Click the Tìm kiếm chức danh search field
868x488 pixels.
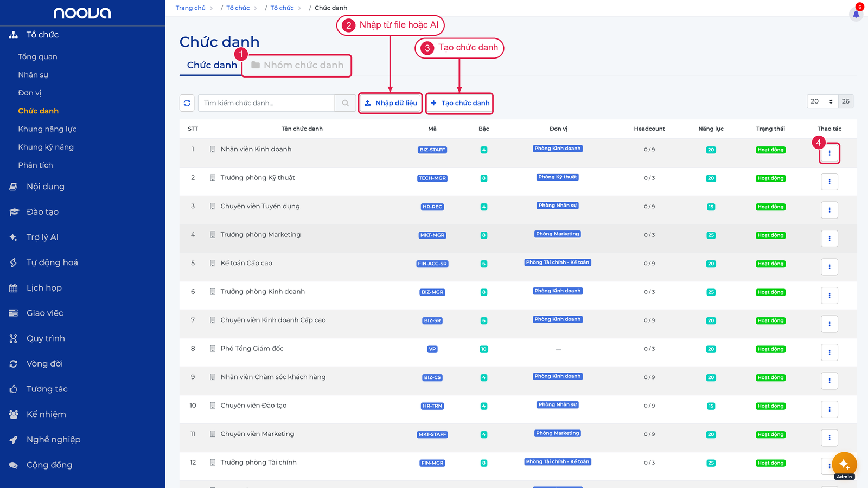click(x=266, y=103)
